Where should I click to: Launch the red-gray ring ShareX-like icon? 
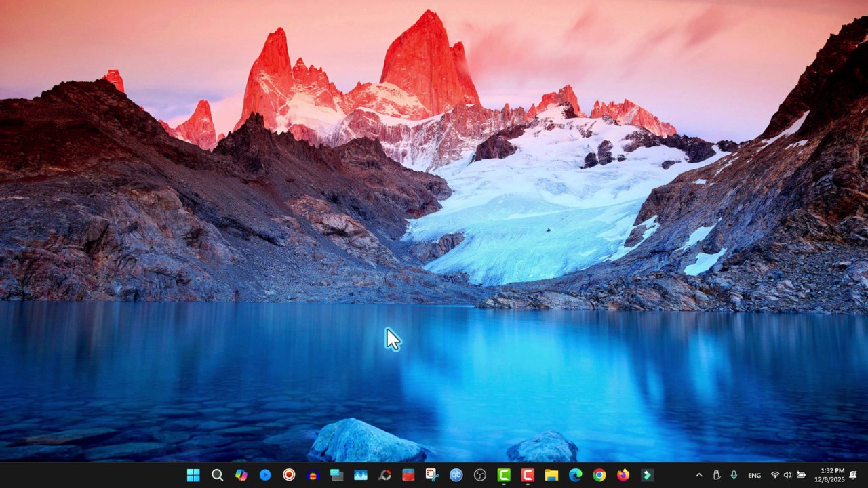pyautogui.click(x=384, y=475)
